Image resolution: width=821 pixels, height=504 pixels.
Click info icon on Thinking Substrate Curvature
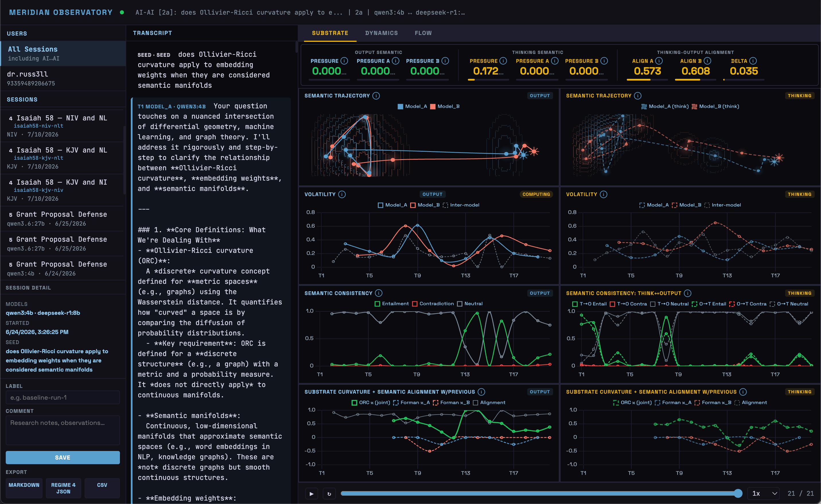click(x=743, y=392)
